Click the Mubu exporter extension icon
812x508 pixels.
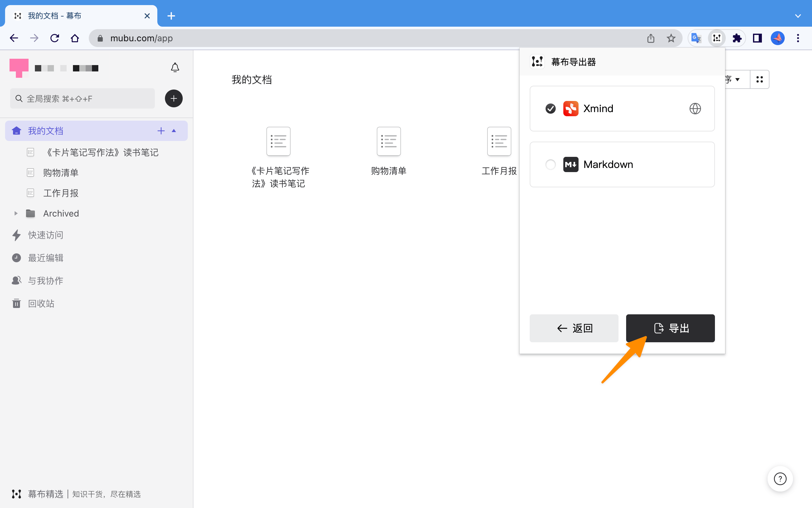click(x=717, y=38)
